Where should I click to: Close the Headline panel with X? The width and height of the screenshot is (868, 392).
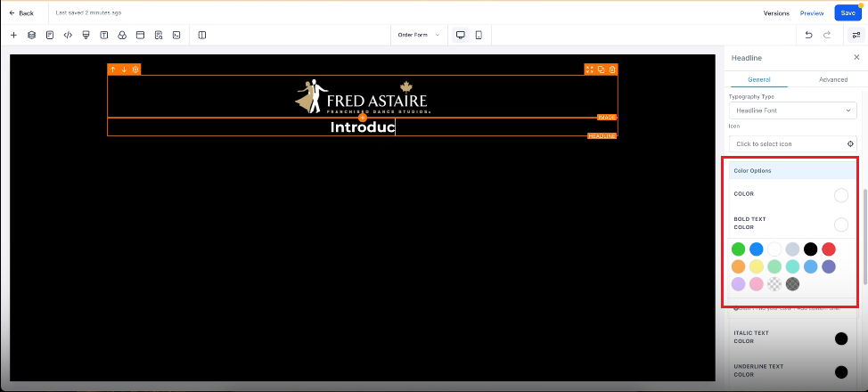[856, 57]
